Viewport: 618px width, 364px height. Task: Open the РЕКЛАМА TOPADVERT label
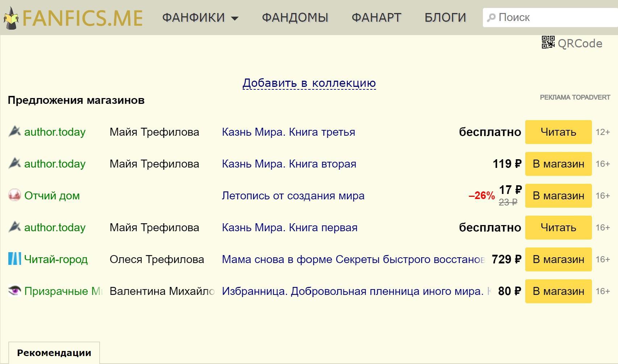575,97
